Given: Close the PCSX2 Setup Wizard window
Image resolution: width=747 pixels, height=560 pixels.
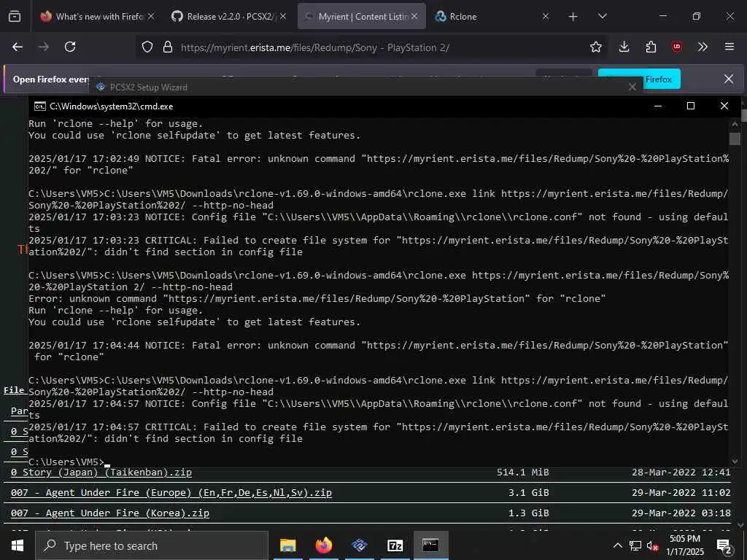Looking at the screenshot, I should [x=632, y=87].
